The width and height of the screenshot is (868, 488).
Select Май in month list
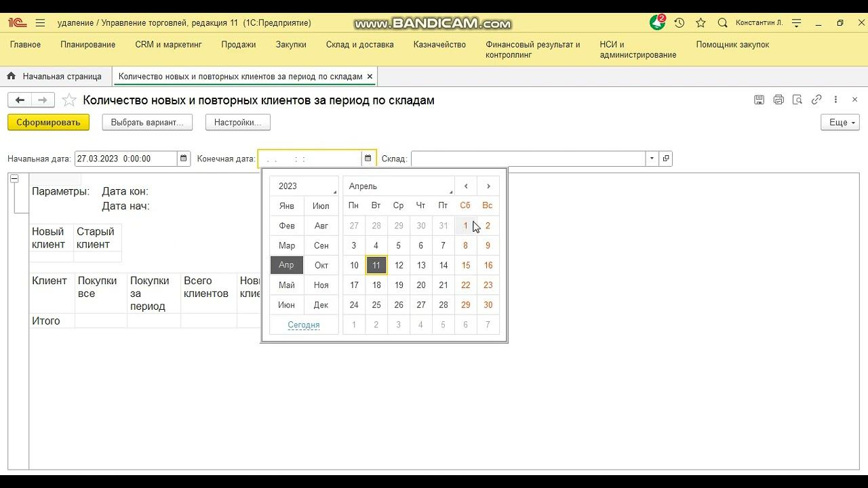(x=287, y=285)
